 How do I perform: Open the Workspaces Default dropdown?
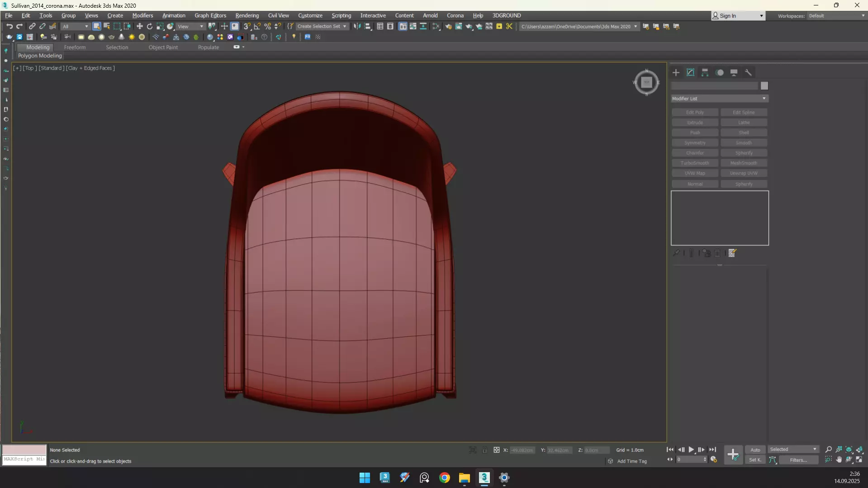[836, 16]
